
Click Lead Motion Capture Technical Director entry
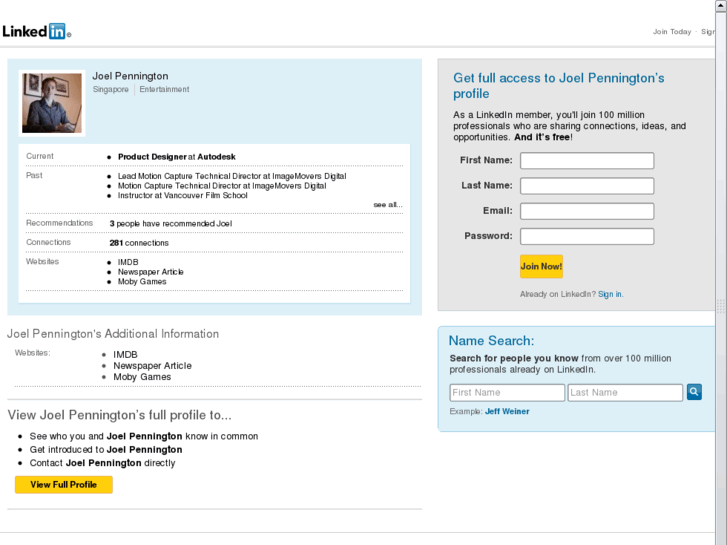pos(232,176)
